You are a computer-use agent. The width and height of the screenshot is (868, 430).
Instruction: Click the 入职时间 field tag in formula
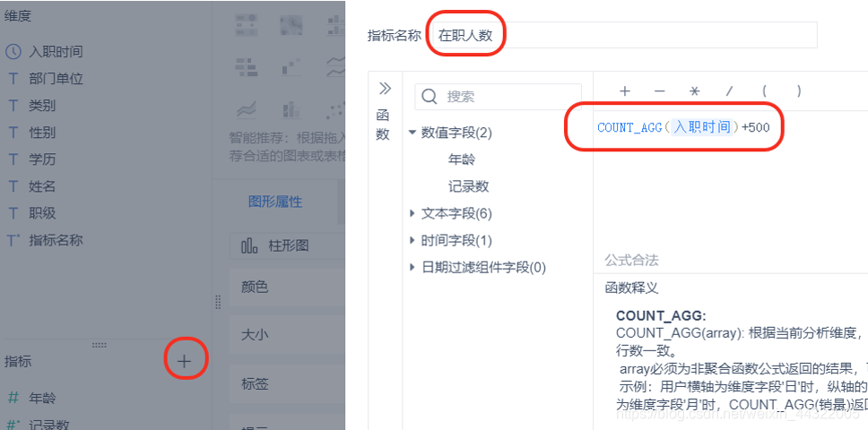pos(702,127)
